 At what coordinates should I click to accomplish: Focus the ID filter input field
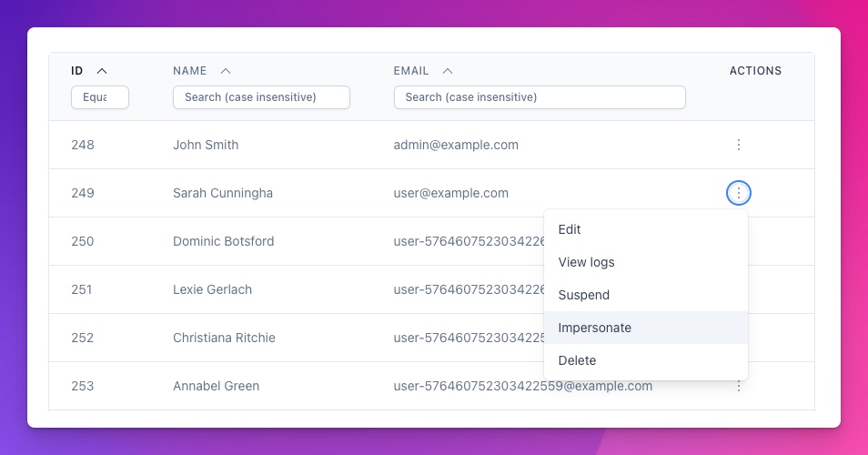100,97
